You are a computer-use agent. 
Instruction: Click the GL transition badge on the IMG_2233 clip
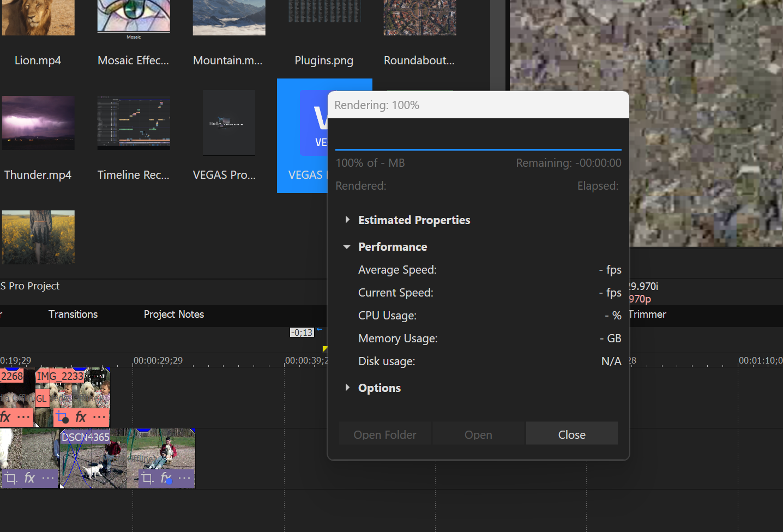coord(42,398)
